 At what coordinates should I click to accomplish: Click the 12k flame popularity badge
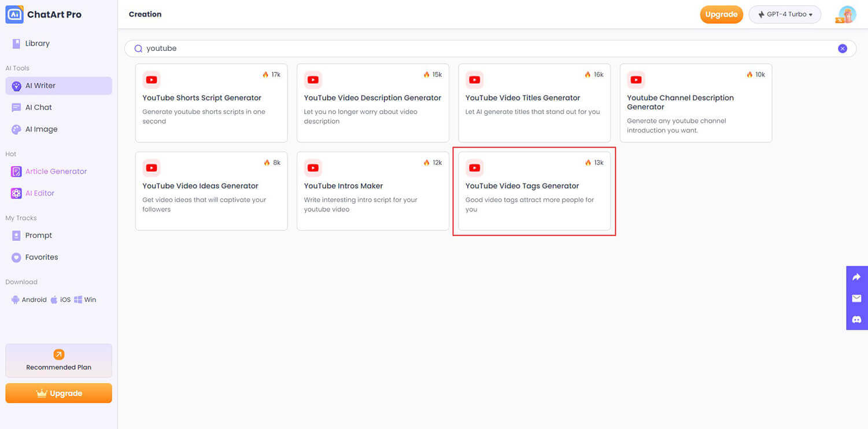pyautogui.click(x=433, y=163)
